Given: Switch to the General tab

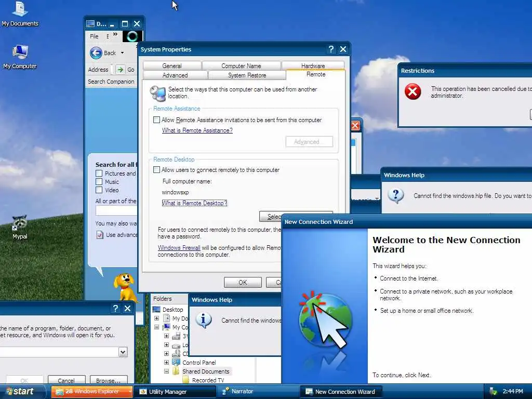Looking at the screenshot, I should (172, 66).
